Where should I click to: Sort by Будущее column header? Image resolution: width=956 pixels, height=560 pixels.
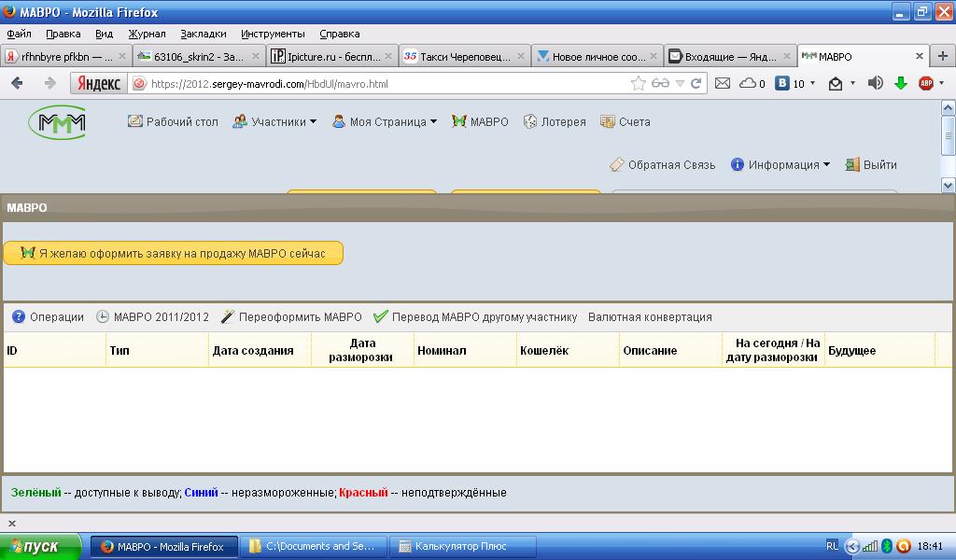click(879, 350)
